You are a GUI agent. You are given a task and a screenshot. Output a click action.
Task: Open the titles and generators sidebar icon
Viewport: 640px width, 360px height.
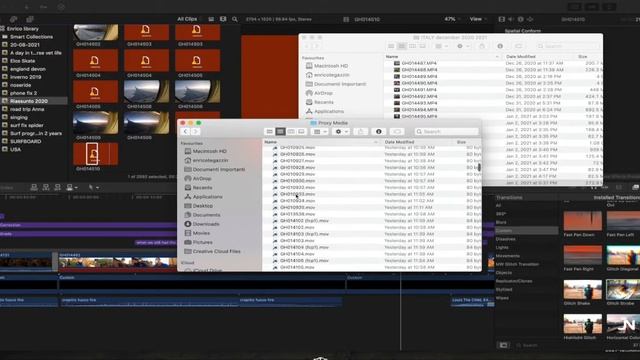[30, 19]
